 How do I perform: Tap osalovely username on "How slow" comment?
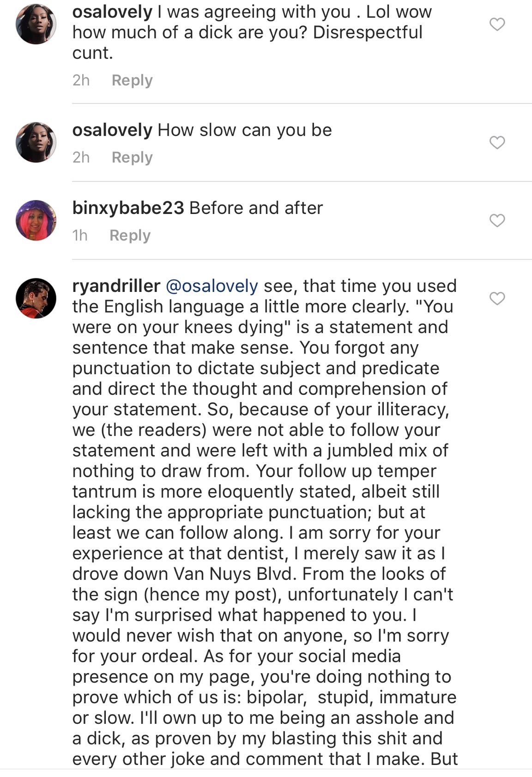pos(112,130)
